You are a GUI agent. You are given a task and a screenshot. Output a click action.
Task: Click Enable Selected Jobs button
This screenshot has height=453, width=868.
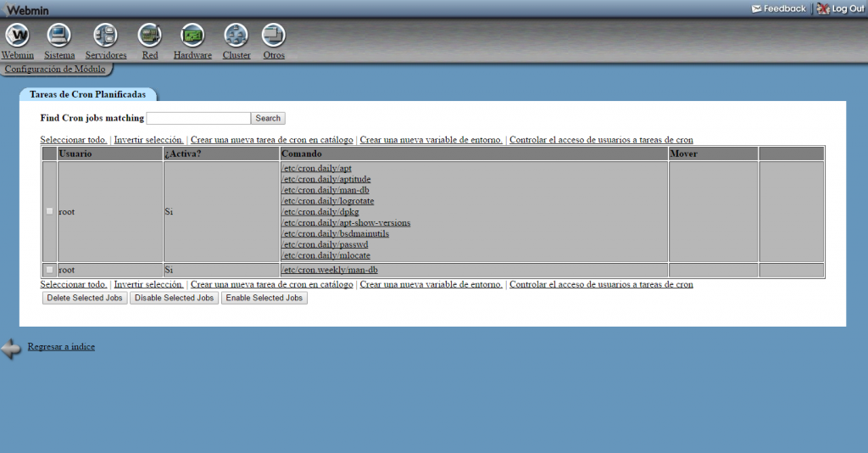pos(264,299)
